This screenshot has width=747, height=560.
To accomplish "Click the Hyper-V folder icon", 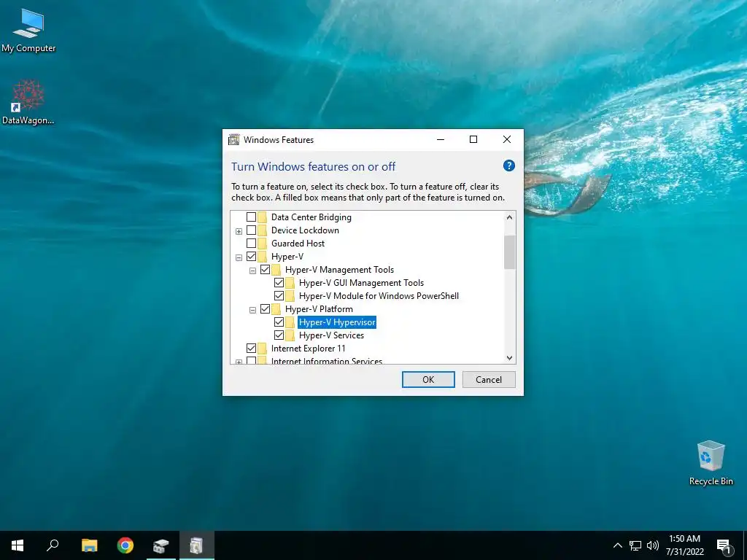I will 263,256.
